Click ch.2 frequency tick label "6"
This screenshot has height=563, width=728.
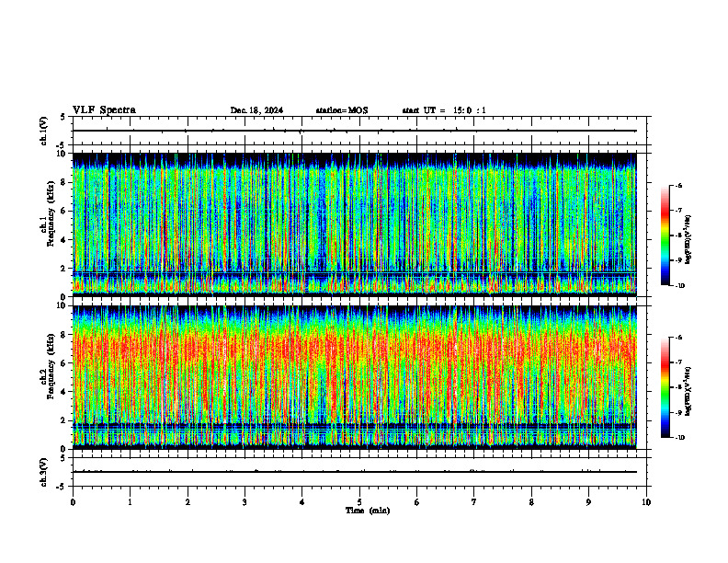[x=64, y=363]
